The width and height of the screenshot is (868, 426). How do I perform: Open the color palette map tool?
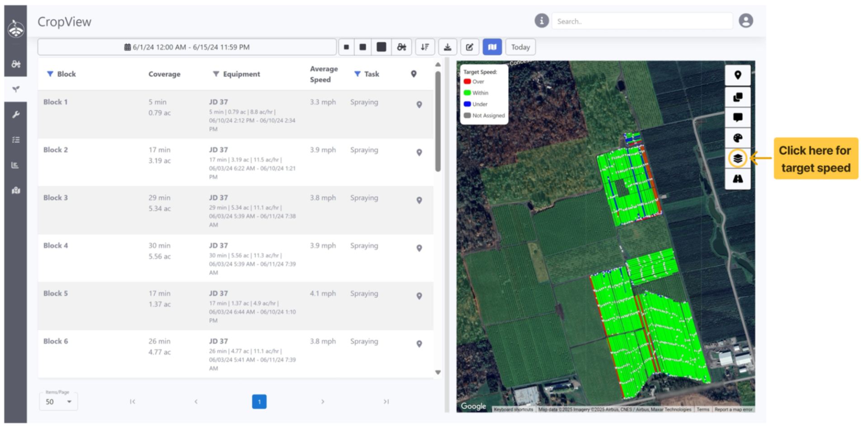(x=737, y=138)
